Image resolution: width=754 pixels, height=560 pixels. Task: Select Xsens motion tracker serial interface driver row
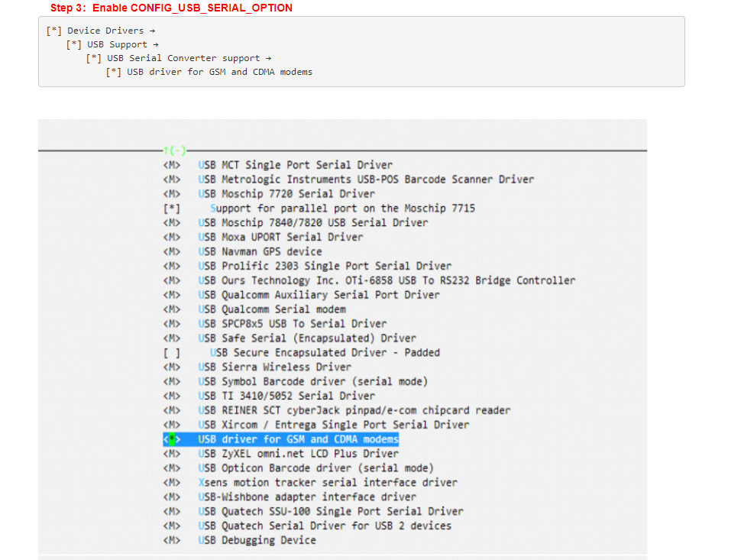(310, 483)
